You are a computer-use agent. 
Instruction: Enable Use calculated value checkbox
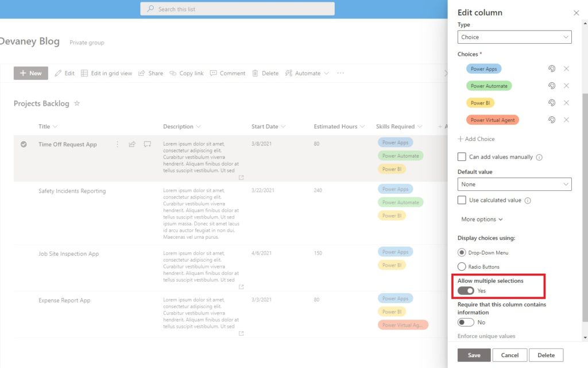pos(462,200)
